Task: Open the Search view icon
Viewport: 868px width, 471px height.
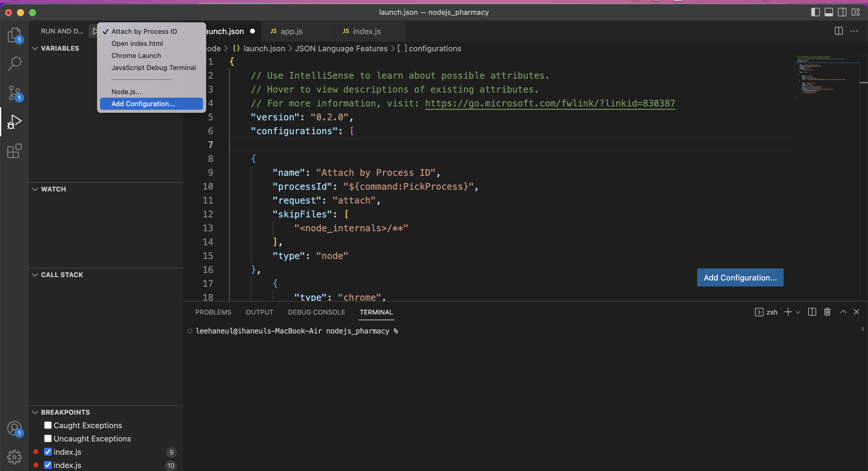Action: tap(14, 63)
